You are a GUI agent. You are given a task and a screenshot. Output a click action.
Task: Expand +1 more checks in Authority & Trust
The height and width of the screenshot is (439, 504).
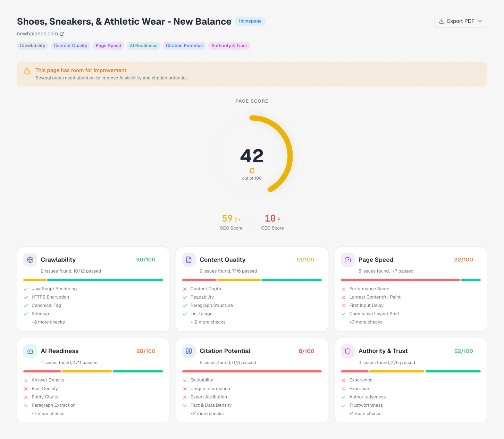click(x=365, y=414)
